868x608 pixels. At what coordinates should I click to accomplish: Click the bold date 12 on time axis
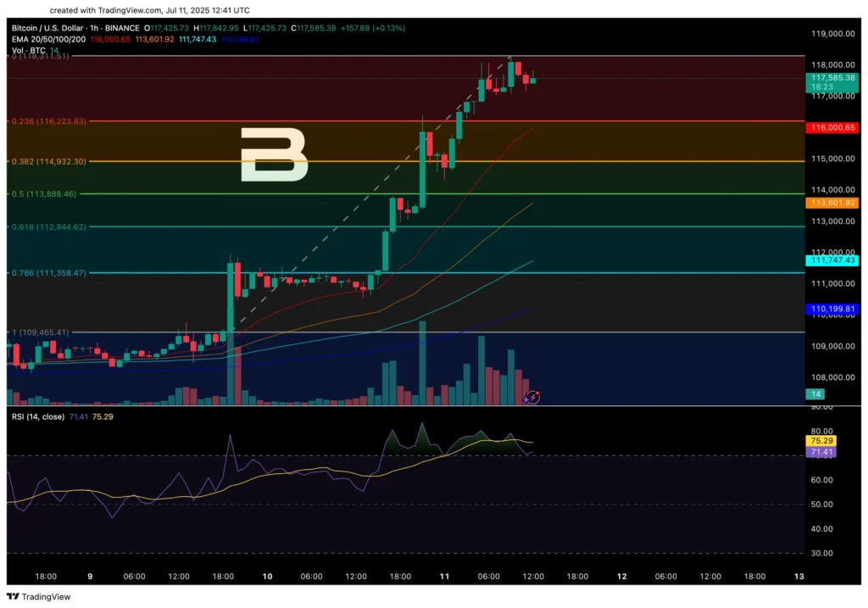tap(621, 576)
